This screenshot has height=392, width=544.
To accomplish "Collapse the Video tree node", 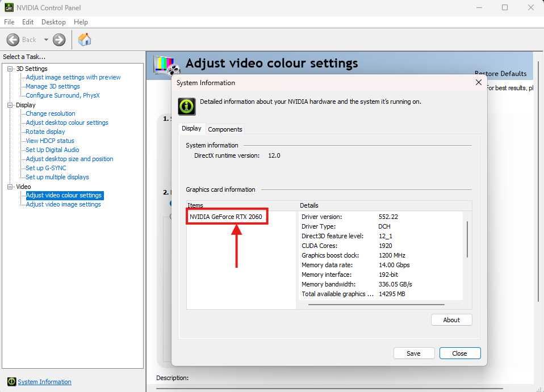I will 10,187.
